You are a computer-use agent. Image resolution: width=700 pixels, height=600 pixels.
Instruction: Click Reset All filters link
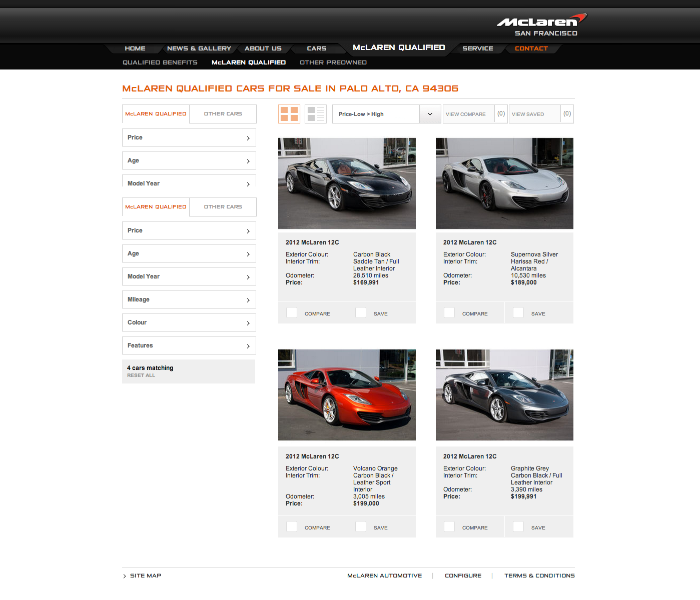pyautogui.click(x=141, y=375)
